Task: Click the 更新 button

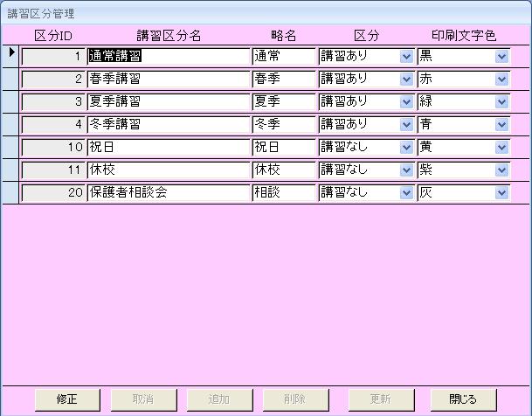Action: point(382,399)
